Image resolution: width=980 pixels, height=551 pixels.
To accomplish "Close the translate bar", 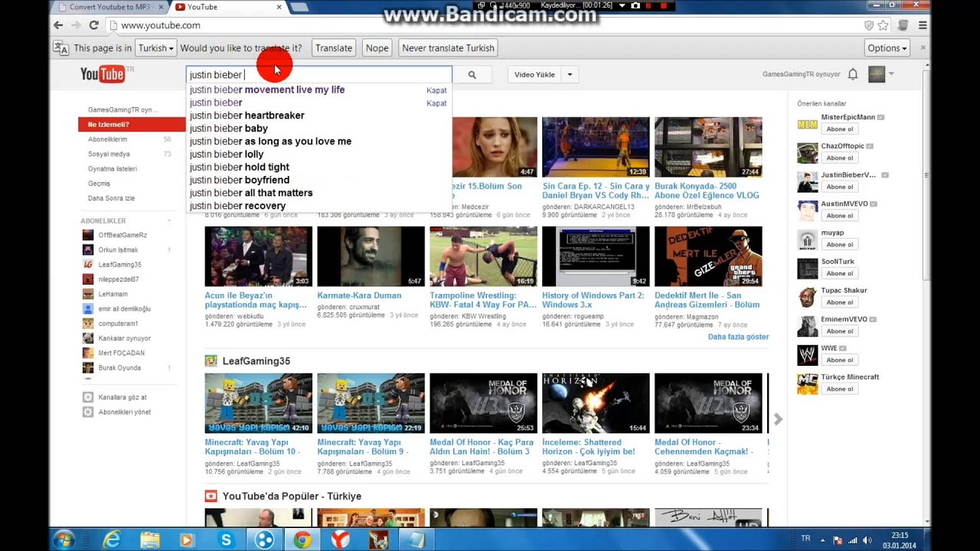I will coord(923,47).
